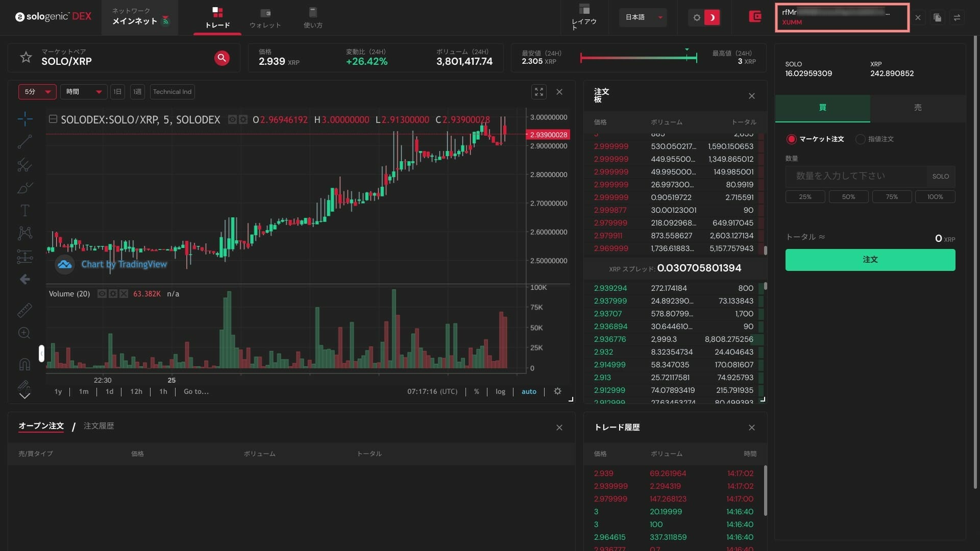The height and width of the screenshot is (551, 980).
Task: Toggle the magnet snap mode icon
Action: (x=24, y=364)
